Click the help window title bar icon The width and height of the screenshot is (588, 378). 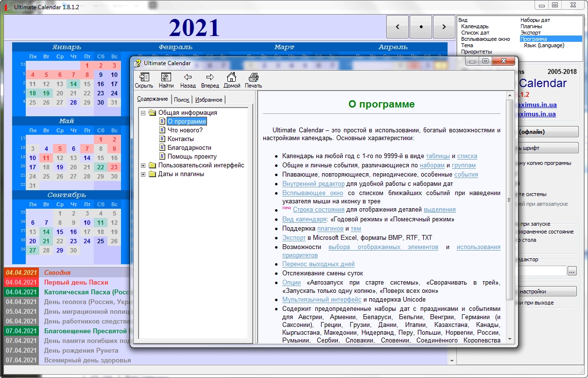(137, 63)
